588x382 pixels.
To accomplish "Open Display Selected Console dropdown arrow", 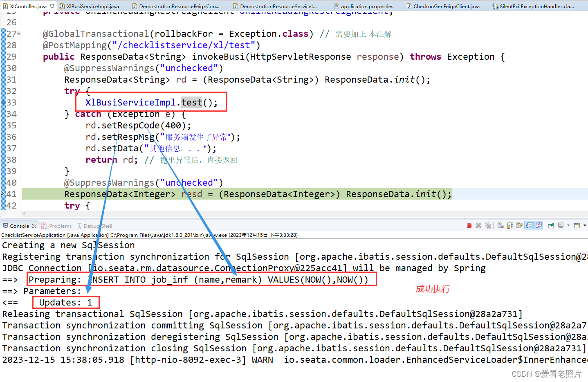I will point(568,225).
